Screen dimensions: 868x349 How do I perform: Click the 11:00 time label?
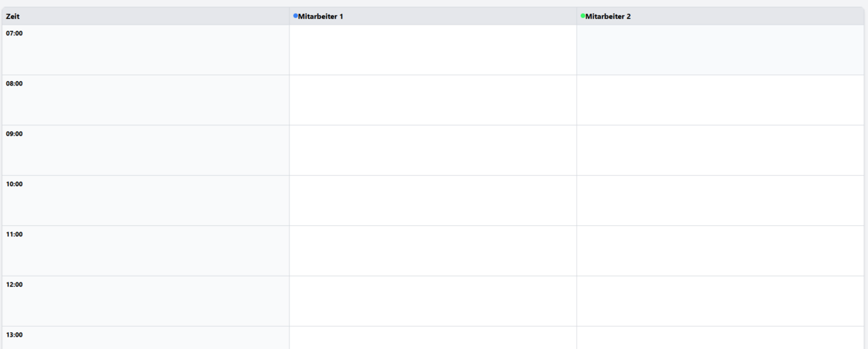pyautogui.click(x=14, y=235)
